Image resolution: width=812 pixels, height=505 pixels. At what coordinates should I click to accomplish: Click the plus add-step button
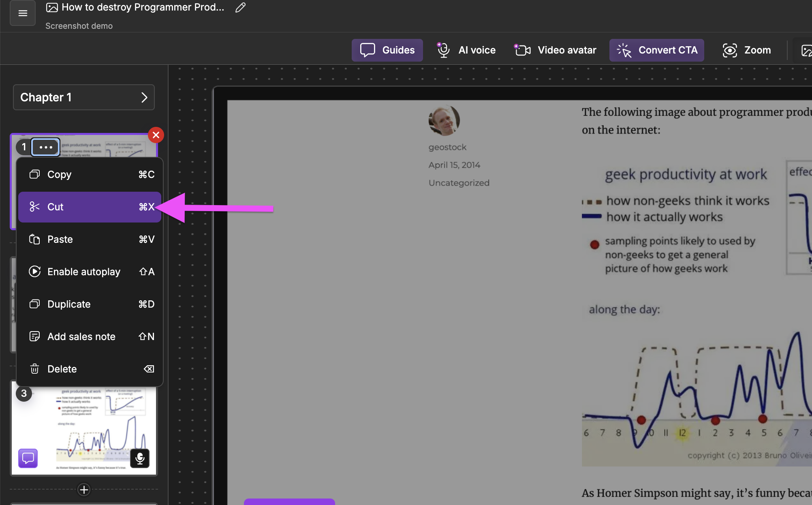[x=84, y=490]
